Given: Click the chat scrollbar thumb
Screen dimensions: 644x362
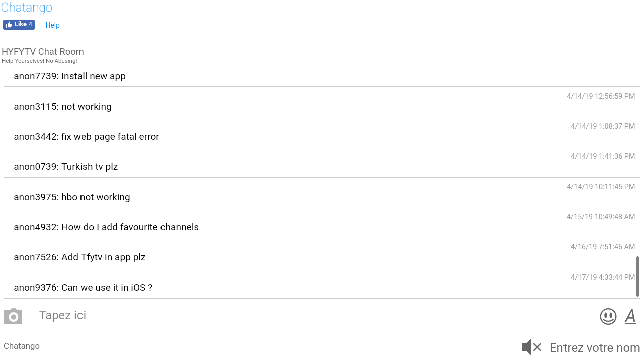Looking at the screenshot, I should (x=637, y=276).
